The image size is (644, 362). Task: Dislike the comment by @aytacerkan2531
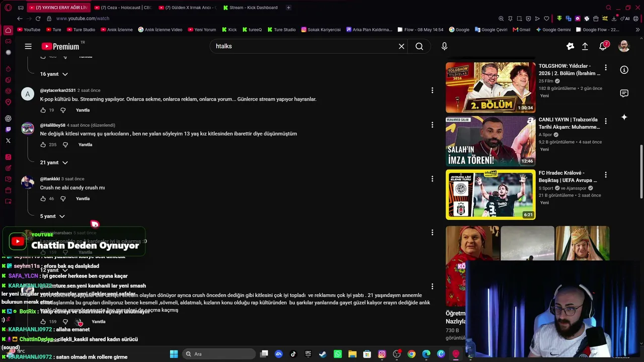coord(63,110)
